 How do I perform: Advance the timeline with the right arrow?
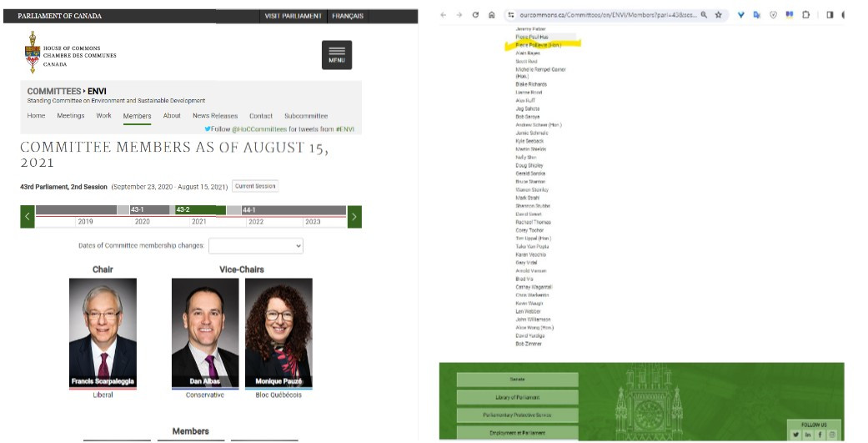[354, 217]
